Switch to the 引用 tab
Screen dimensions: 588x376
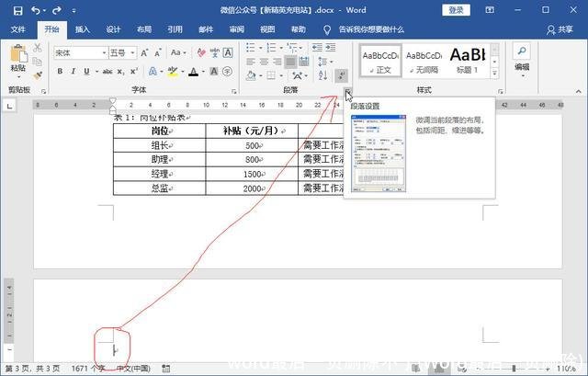(x=175, y=29)
